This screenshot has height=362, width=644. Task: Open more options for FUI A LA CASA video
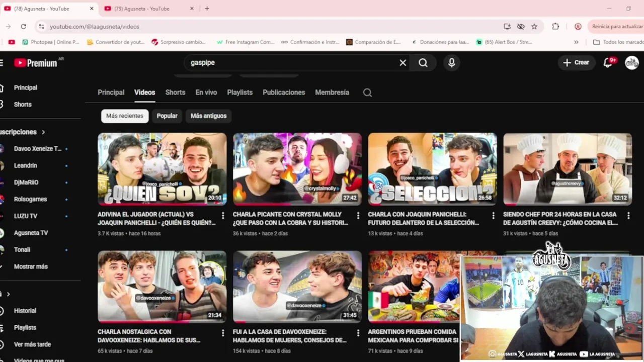click(x=358, y=333)
